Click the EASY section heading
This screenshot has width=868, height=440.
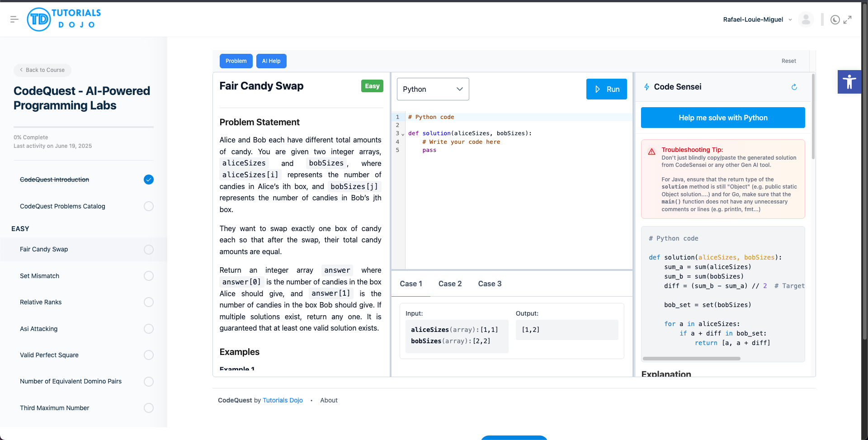[20, 229]
